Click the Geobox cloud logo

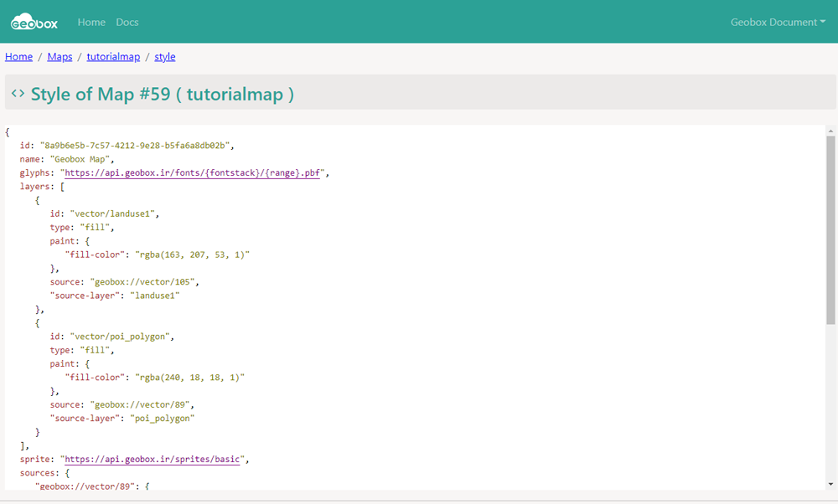point(34,22)
